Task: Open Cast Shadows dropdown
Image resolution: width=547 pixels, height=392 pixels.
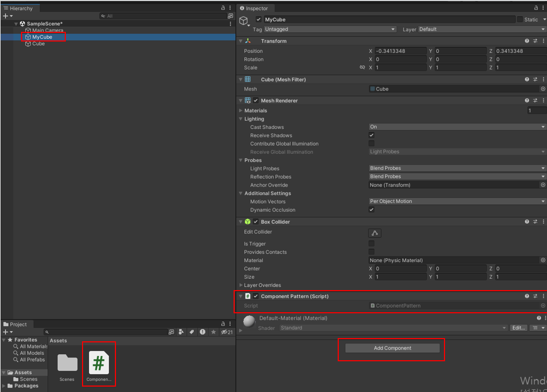Action: point(457,127)
